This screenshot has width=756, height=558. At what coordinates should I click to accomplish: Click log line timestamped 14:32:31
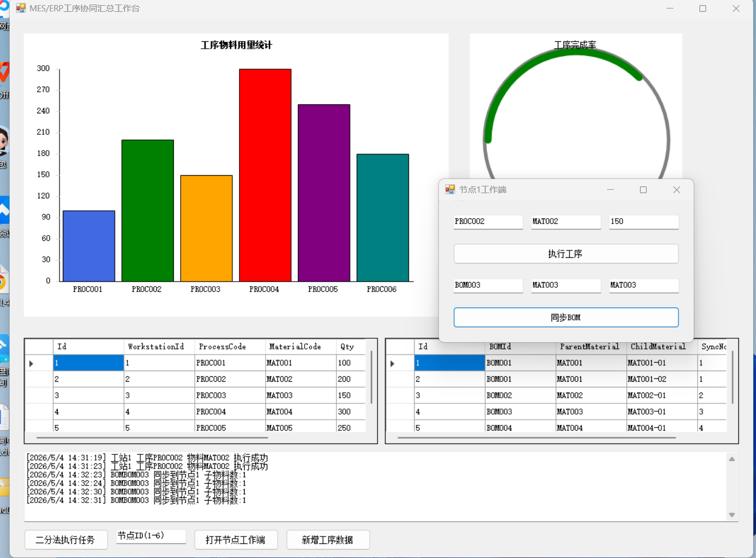coord(136,500)
